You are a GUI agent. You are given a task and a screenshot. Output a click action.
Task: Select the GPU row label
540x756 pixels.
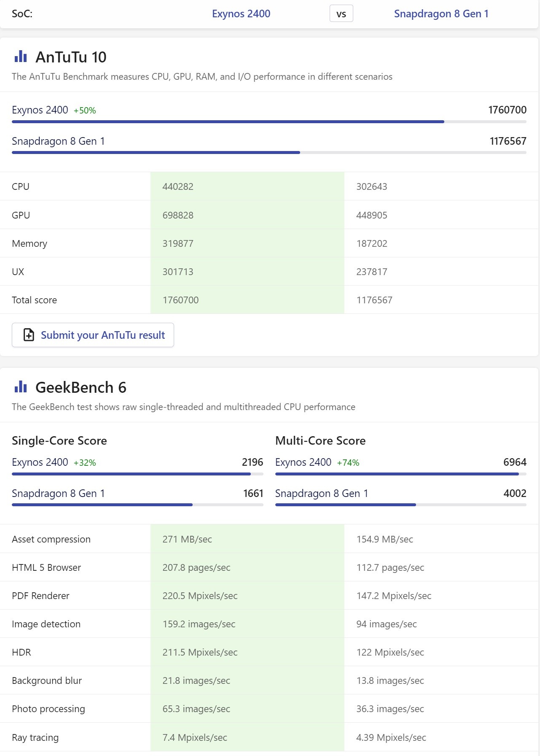point(21,215)
